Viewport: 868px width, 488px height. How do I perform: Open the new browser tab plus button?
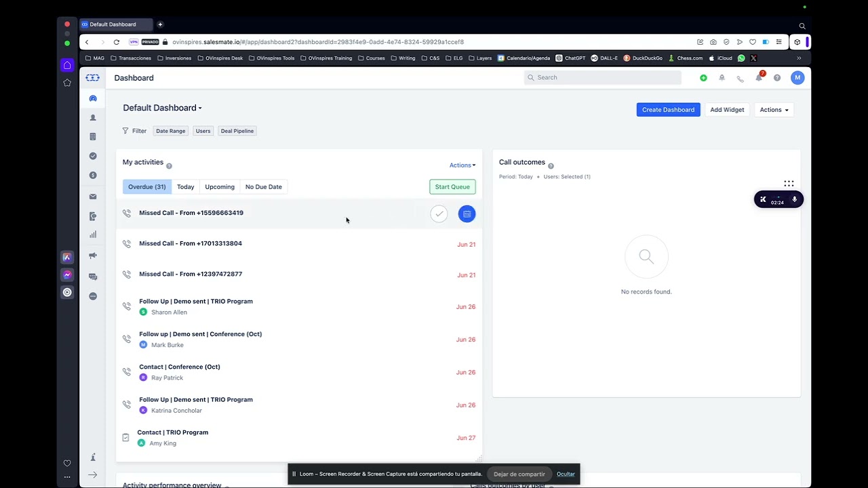(160, 24)
